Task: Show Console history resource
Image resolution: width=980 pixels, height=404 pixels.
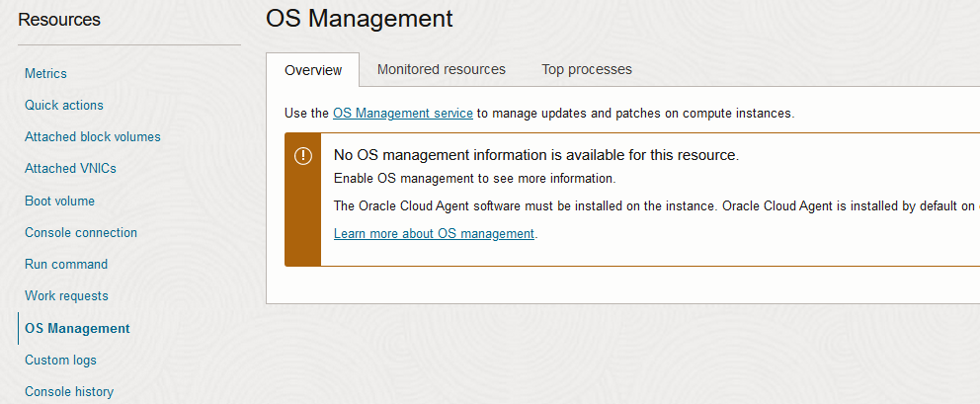Action: (x=69, y=391)
